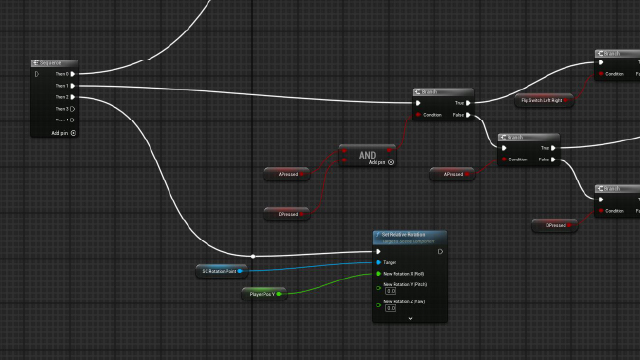Click the blue Target pin on Set Relative Rotation
This screenshot has height=360, width=640.
(378, 262)
